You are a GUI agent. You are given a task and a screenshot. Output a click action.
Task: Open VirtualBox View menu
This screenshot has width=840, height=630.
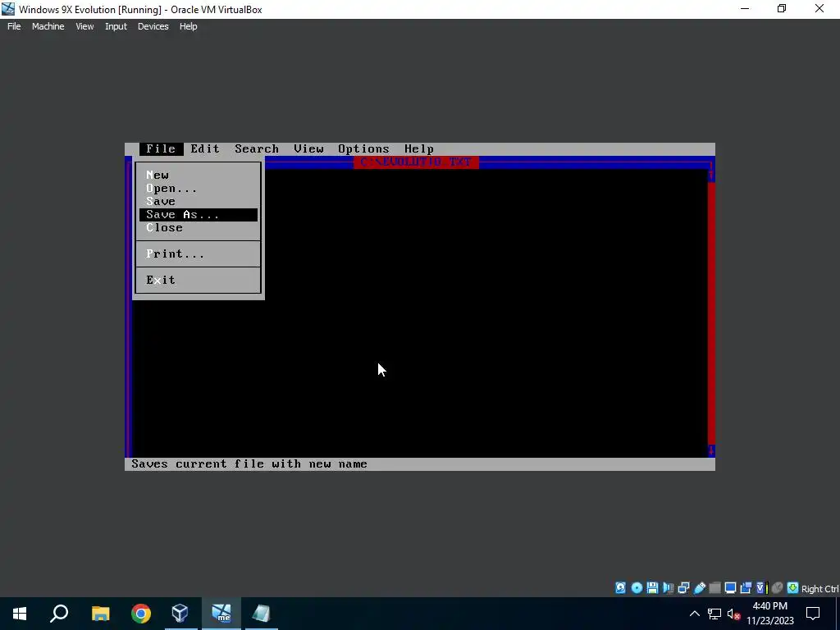click(x=84, y=26)
